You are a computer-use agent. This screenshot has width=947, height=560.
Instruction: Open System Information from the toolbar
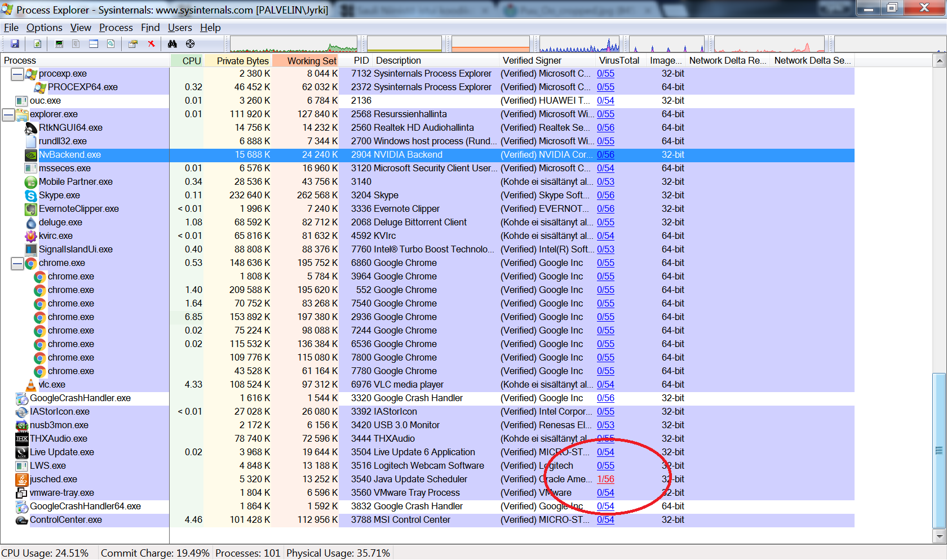tap(59, 44)
